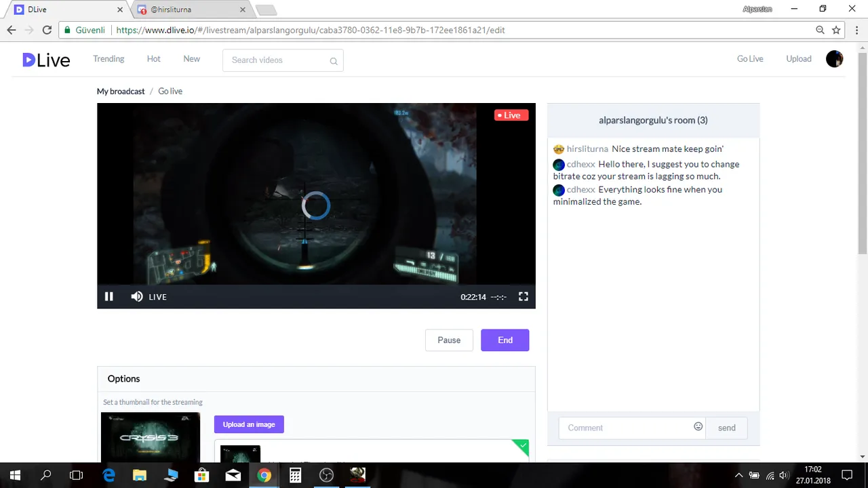This screenshot has width=868, height=488.
Task: Open Microsoft Store from taskbar
Action: (x=201, y=475)
